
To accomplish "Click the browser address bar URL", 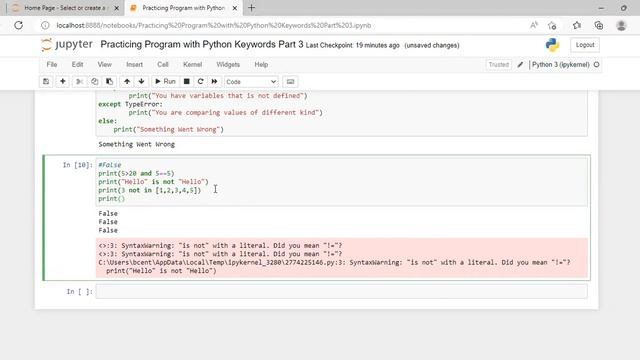I will tap(213, 25).
